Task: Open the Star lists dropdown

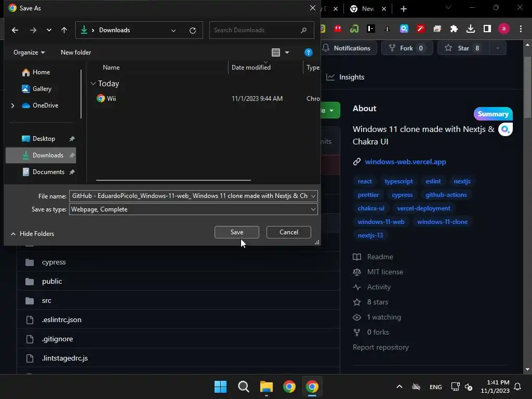Action: 498,48
